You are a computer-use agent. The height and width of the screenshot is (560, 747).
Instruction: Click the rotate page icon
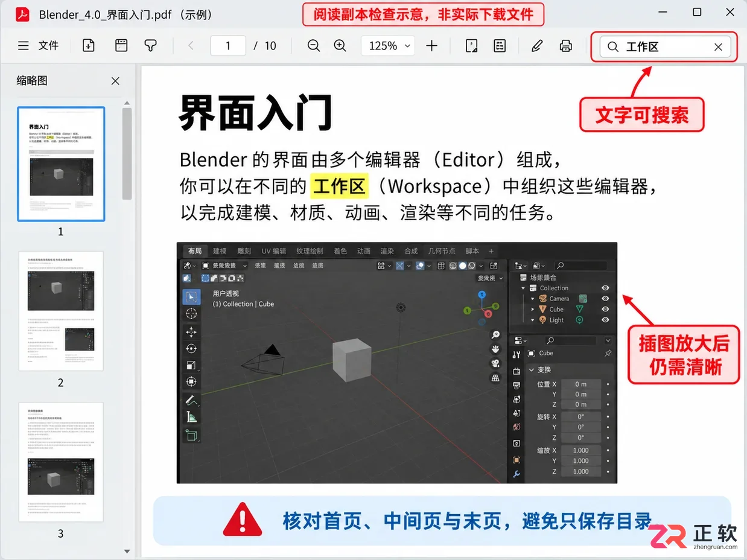point(472,46)
